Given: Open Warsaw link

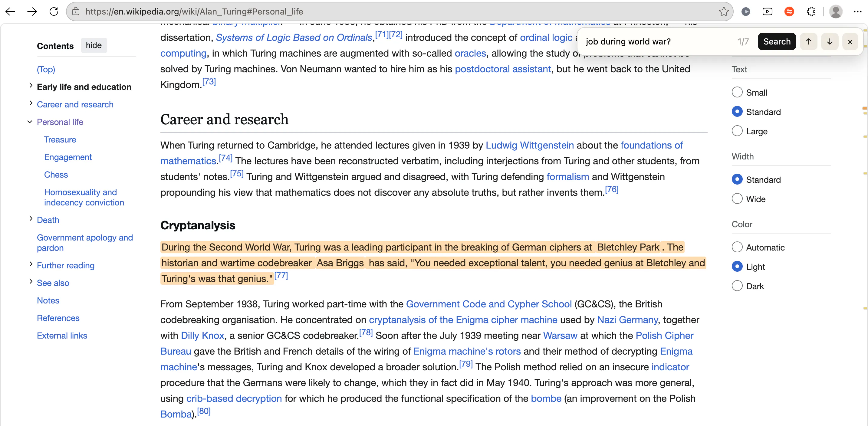Looking at the screenshot, I should click(561, 336).
